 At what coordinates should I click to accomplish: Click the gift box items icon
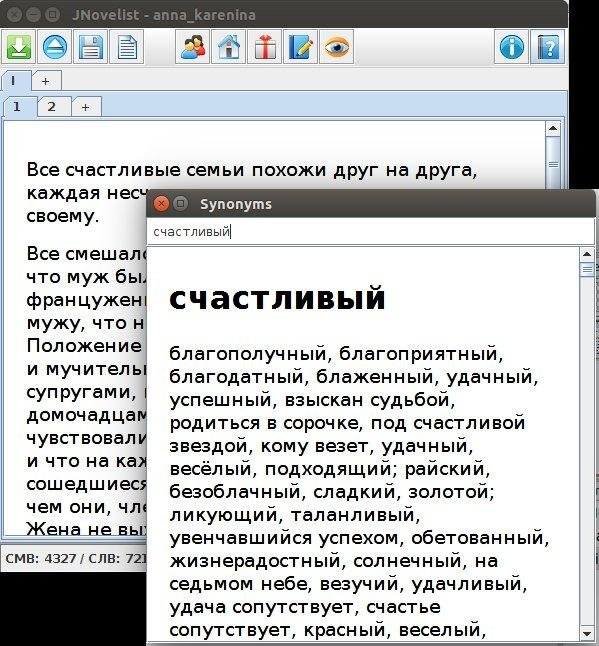click(264, 47)
